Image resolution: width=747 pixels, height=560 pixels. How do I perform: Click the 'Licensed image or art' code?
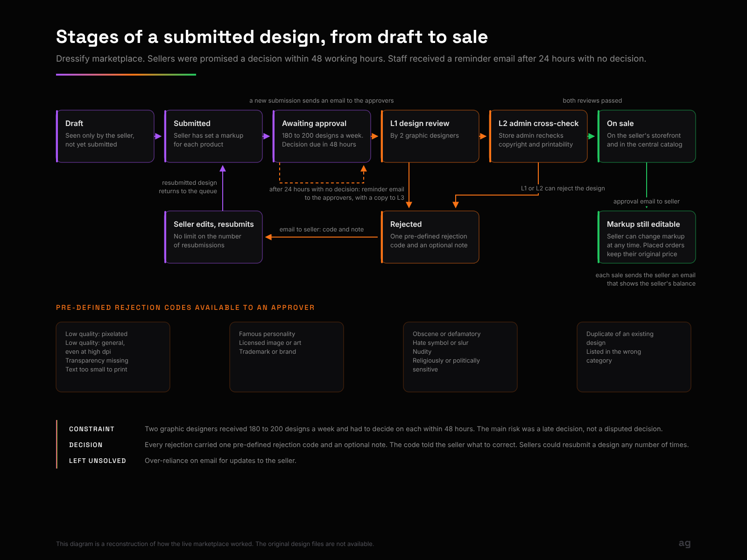(x=270, y=343)
